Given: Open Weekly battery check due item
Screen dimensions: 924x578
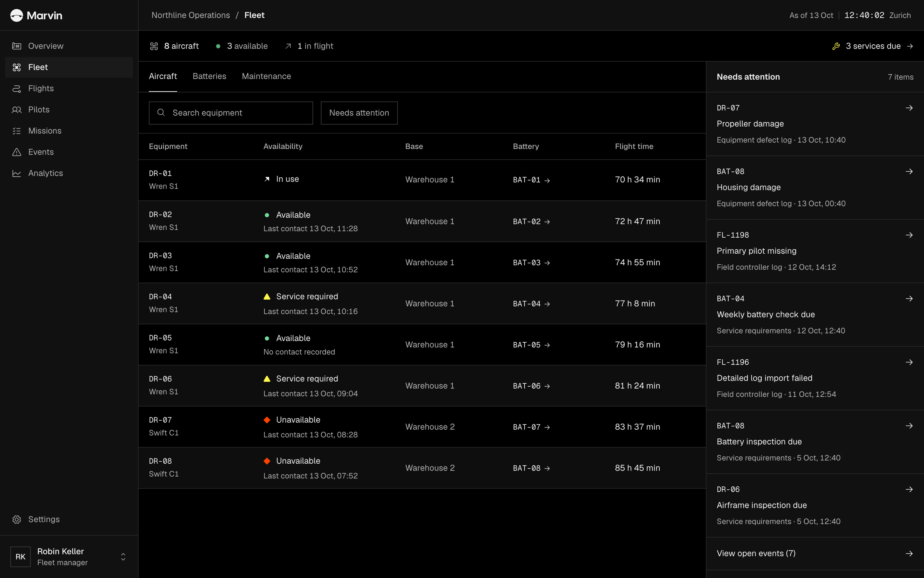Looking at the screenshot, I should pyautogui.click(x=815, y=315).
